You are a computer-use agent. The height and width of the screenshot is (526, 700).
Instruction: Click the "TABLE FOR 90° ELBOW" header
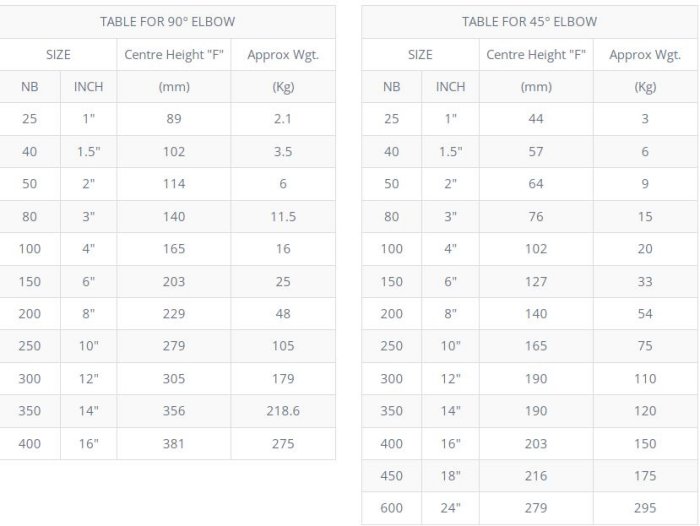167,21
